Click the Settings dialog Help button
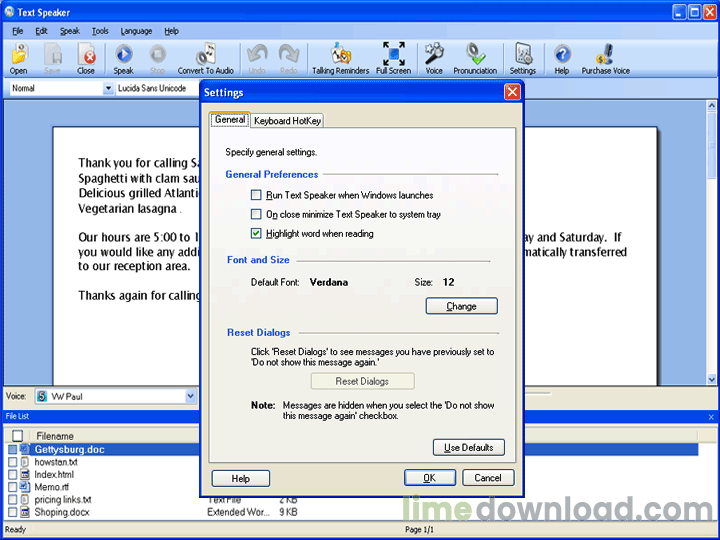720x540 pixels. pyautogui.click(x=241, y=478)
